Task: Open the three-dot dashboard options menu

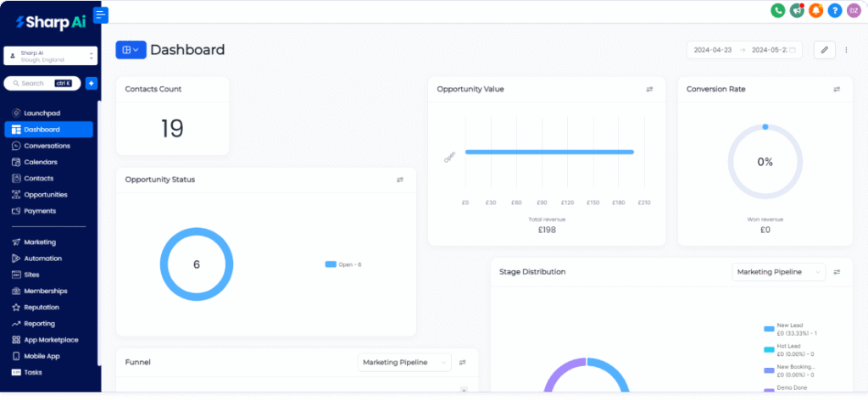Action: [x=845, y=50]
